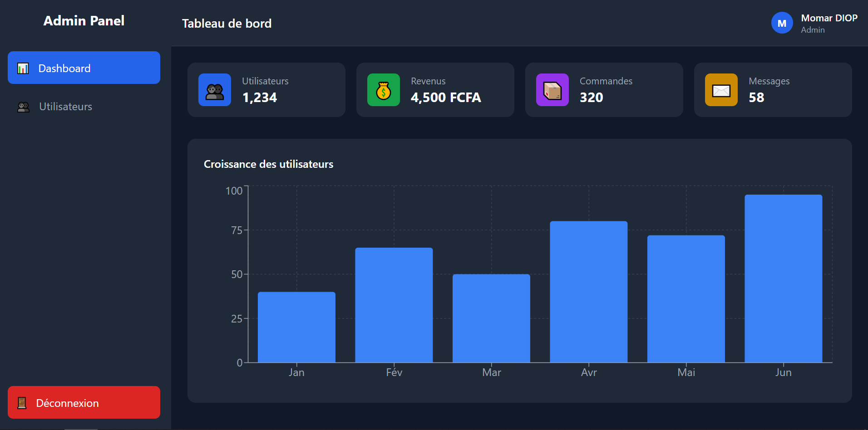Viewport: 868px width, 430px height.
Task: Click the Messages card label
Action: point(769,81)
